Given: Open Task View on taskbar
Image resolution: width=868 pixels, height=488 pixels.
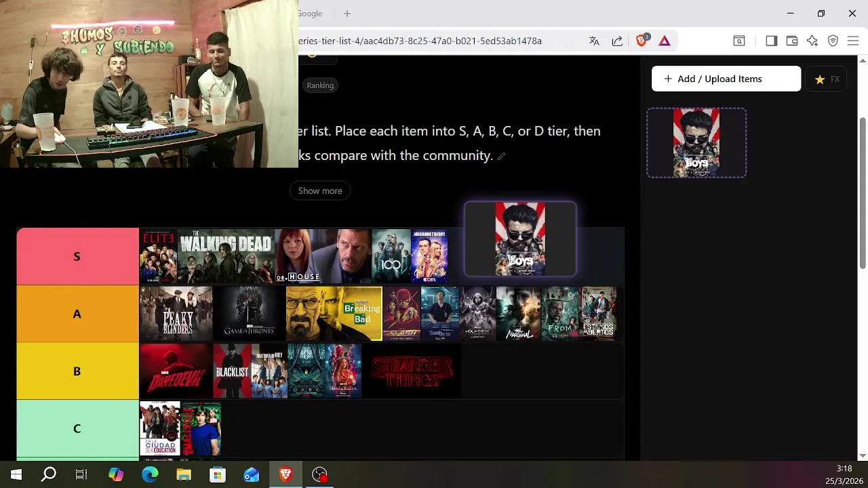Looking at the screenshot, I should pos(81,474).
